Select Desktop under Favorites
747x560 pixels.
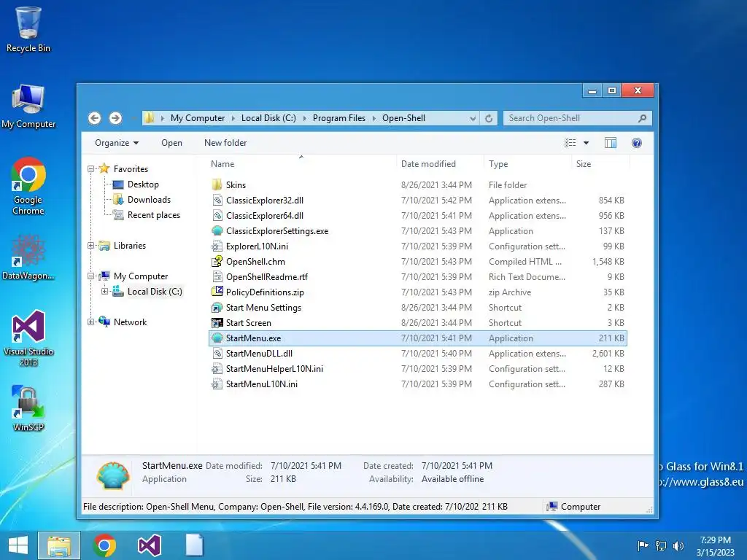[x=143, y=184]
